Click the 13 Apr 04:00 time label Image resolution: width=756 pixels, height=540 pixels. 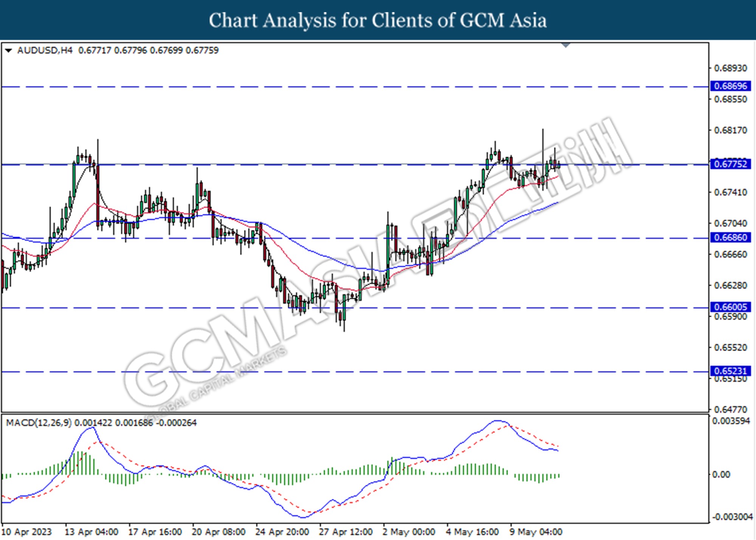click(91, 532)
